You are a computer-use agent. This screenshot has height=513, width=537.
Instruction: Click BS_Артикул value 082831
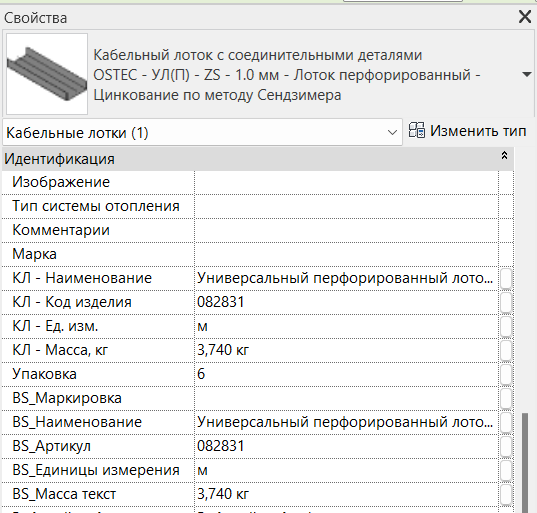point(221,446)
